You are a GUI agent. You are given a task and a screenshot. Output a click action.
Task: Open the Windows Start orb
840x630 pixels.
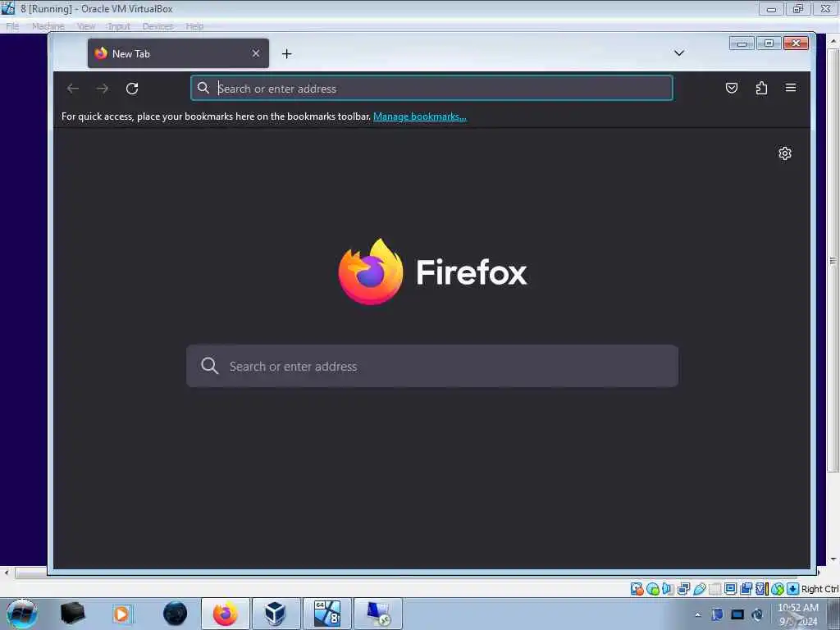pos(21,614)
